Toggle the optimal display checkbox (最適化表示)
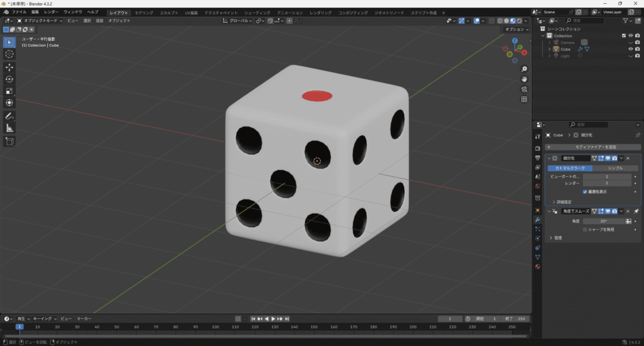 pos(585,191)
